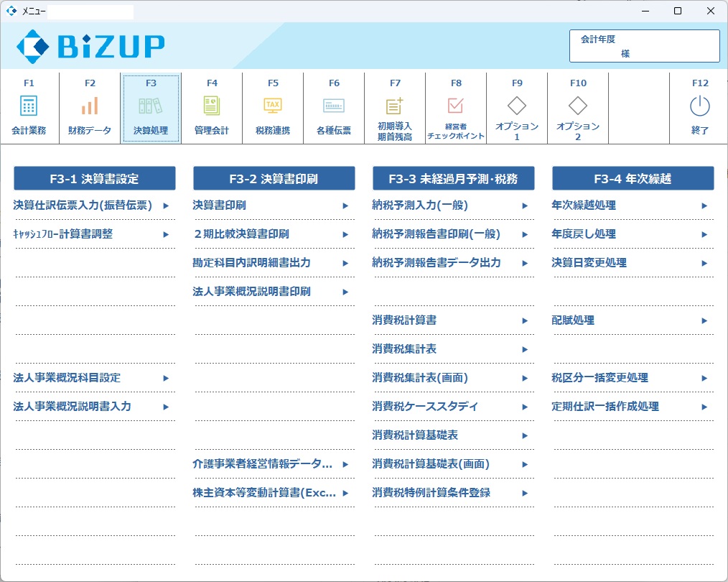Image resolution: width=728 pixels, height=582 pixels.
Task: Open ２期比較決算書印刷
Action: tap(241, 234)
